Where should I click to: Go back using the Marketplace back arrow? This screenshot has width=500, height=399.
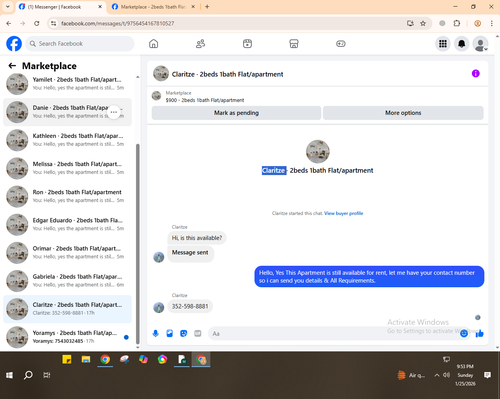pos(12,66)
